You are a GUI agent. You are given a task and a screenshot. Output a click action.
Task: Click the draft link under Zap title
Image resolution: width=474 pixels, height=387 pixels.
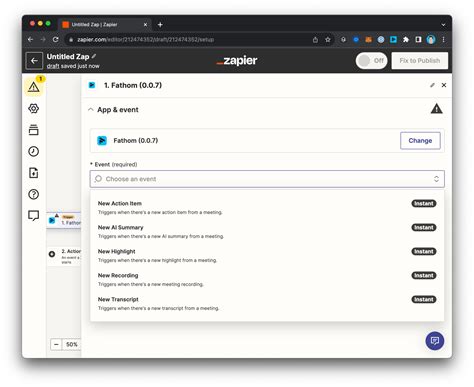pyautogui.click(x=53, y=66)
